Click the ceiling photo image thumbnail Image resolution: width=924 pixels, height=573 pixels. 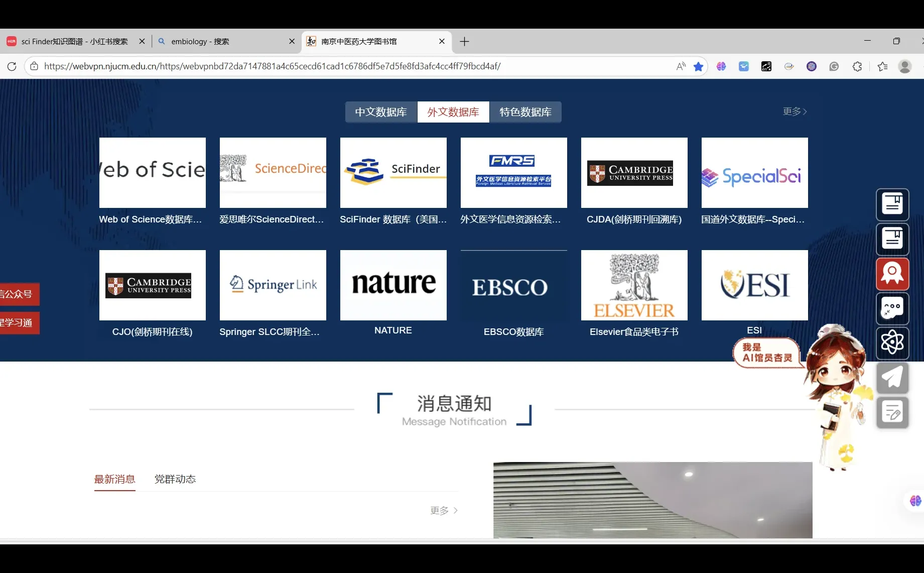(x=653, y=500)
